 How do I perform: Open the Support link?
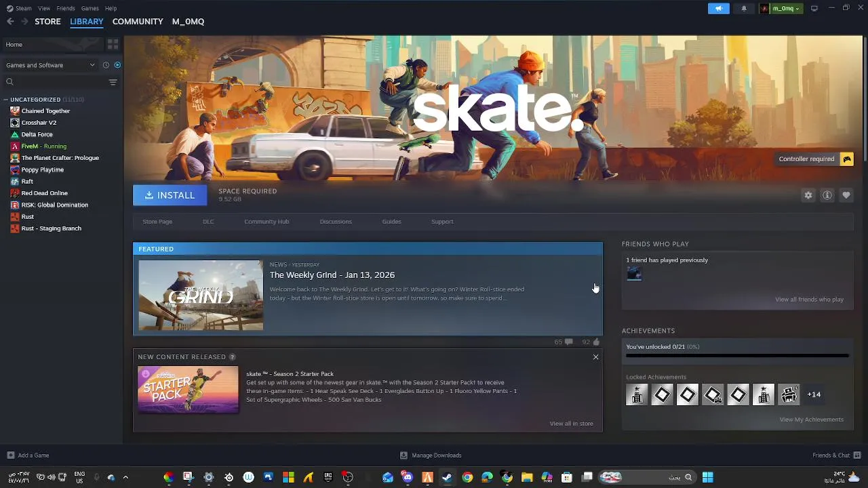click(x=442, y=222)
